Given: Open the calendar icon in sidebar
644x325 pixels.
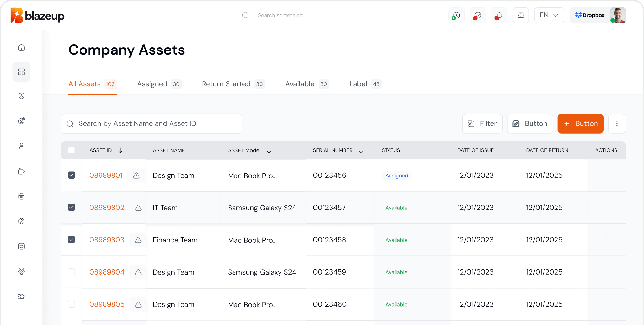Looking at the screenshot, I should pyautogui.click(x=22, y=196).
